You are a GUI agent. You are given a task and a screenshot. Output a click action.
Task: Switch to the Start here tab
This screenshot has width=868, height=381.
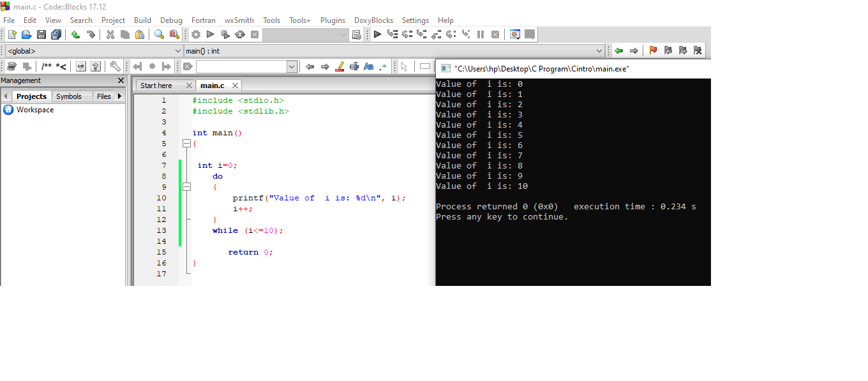pyautogui.click(x=160, y=85)
